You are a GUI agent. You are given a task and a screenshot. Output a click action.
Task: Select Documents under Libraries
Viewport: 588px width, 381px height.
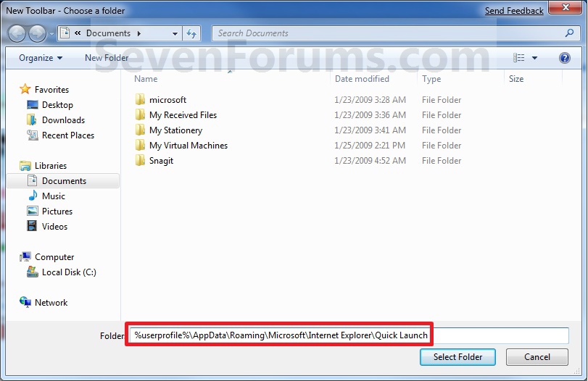coord(64,181)
